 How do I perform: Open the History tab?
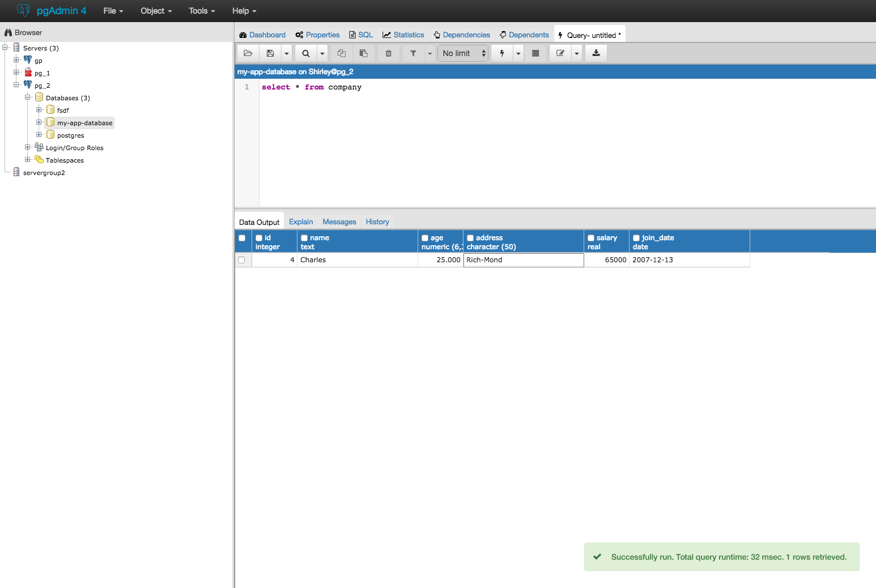(x=377, y=221)
